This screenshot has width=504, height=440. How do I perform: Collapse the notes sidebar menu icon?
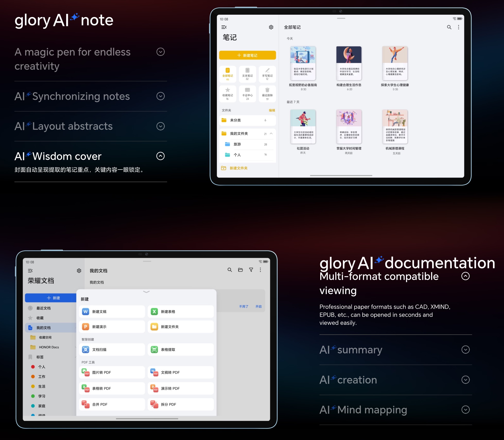point(224,27)
